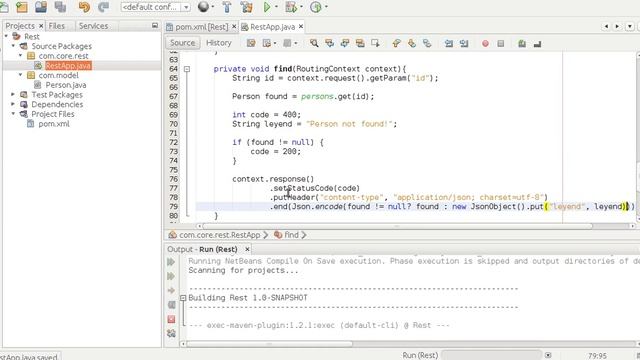
Task: Click the find method breadcrumb
Action: point(291,235)
